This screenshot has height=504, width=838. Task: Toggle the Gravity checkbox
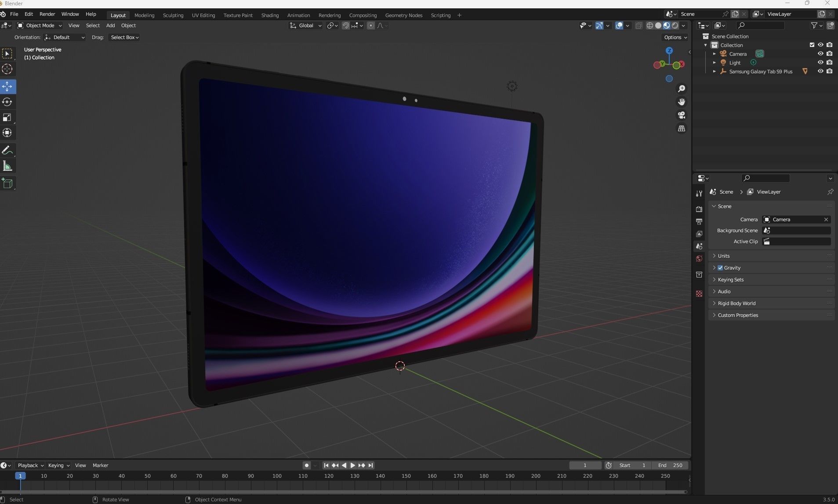[720, 268]
